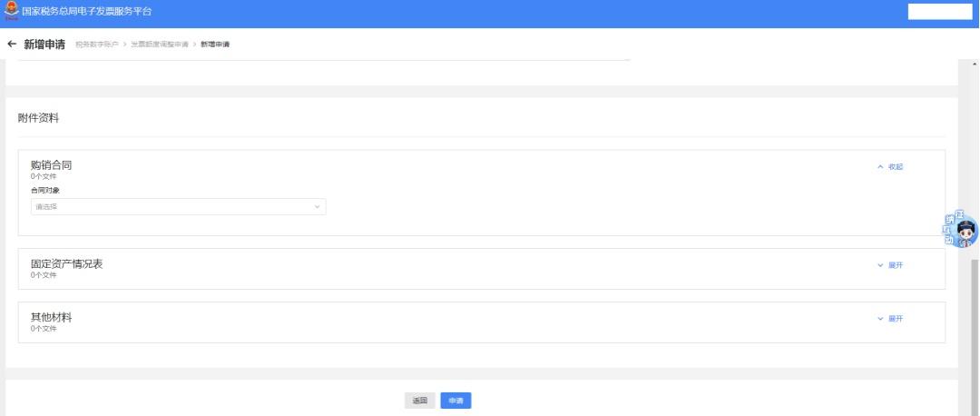The height and width of the screenshot is (416, 980).
Task: Click the bold 新增申请 page title
Action: (44, 45)
